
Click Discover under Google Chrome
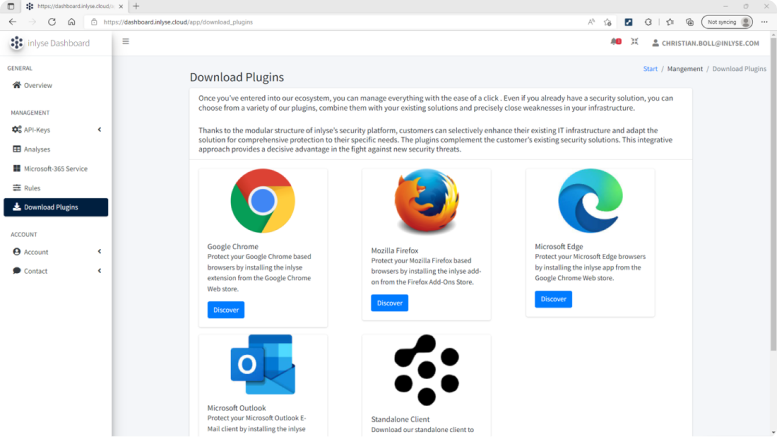[226, 310]
